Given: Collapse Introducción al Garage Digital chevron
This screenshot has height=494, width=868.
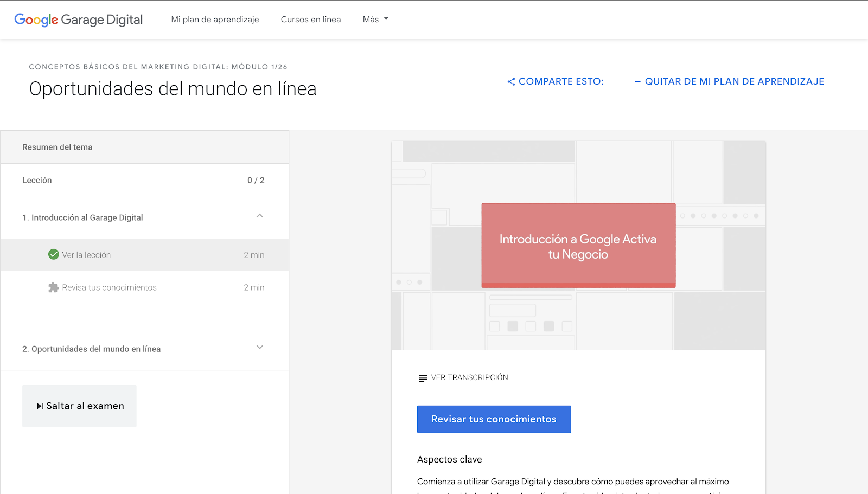Looking at the screenshot, I should (x=260, y=216).
